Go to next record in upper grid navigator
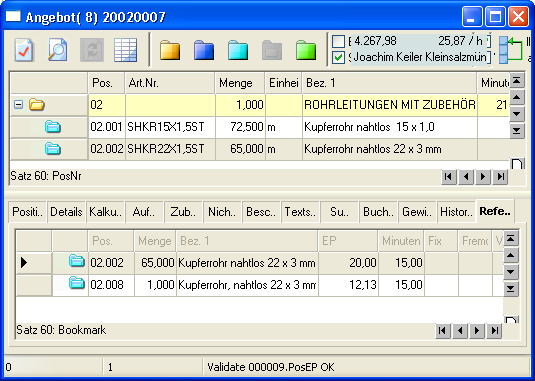This screenshot has height=381, width=535. pos(483,177)
